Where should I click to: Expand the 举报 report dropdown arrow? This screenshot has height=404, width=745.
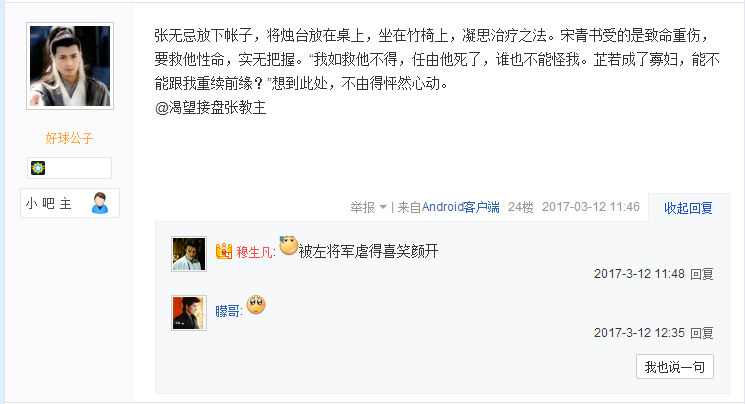(383, 207)
